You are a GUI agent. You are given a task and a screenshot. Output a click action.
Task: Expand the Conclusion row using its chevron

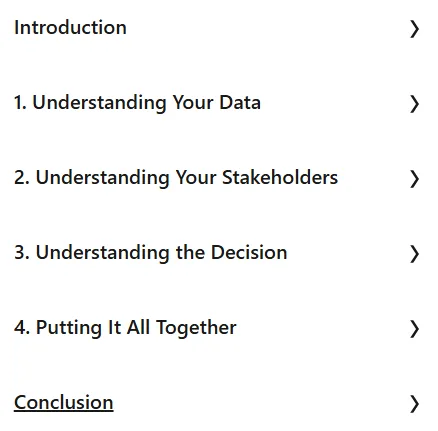click(414, 404)
